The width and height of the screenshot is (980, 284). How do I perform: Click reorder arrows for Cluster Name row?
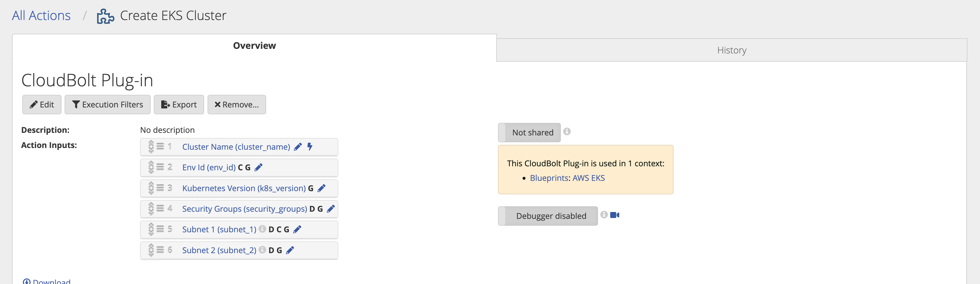(151, 147)
